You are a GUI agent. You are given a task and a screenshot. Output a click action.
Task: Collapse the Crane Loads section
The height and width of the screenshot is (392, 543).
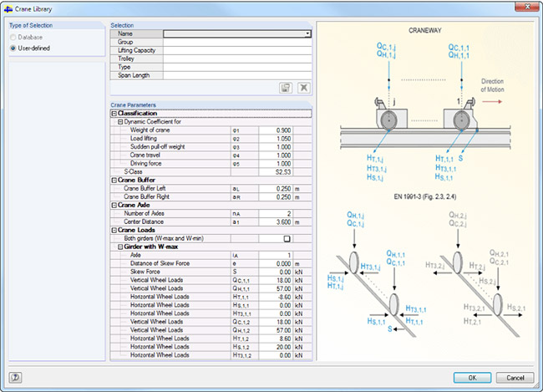114,230
